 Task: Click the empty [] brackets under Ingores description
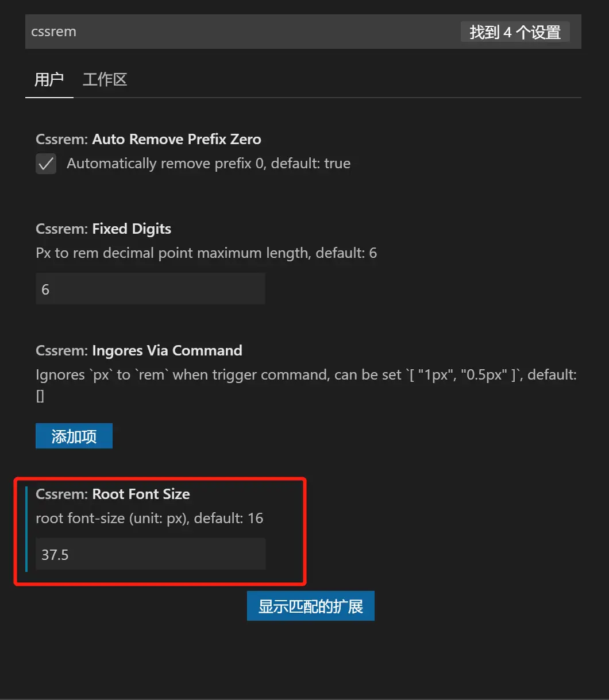coord(40,396)
